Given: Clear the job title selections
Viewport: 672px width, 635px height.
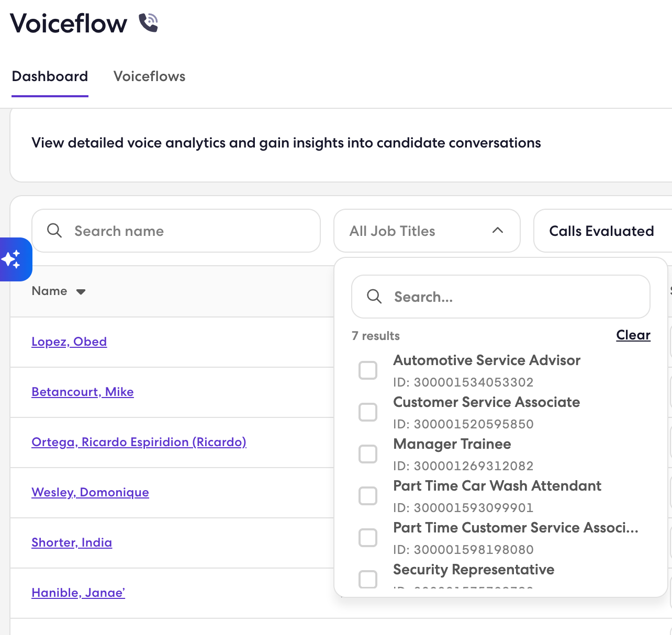Looking at the screenshot, I should pos(633,335).
